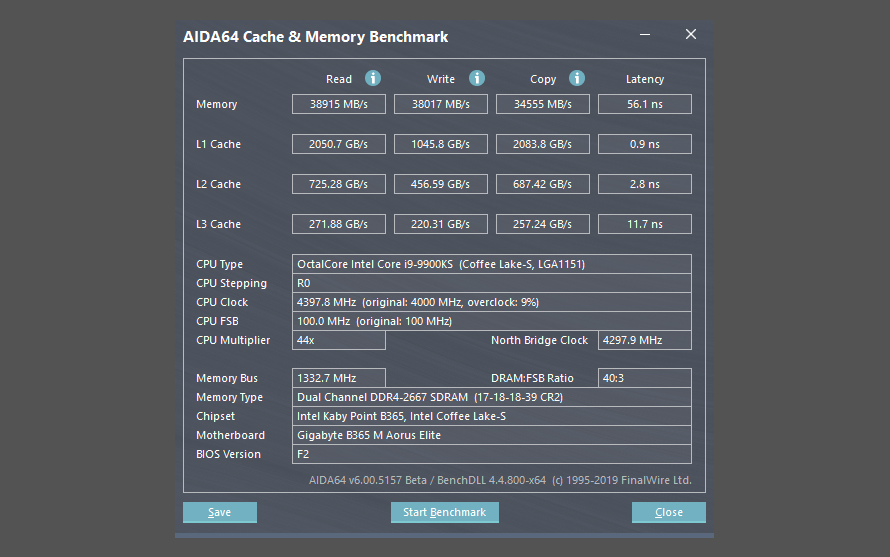Click the Read info icon
The width and height of the screenshot is (890, 557).
373,78
